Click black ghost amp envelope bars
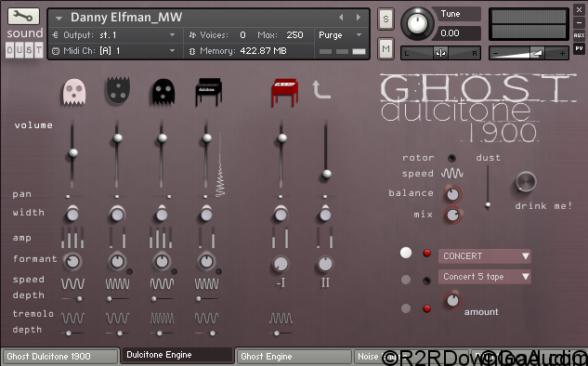The image size is (588, 366). (162, 238)
